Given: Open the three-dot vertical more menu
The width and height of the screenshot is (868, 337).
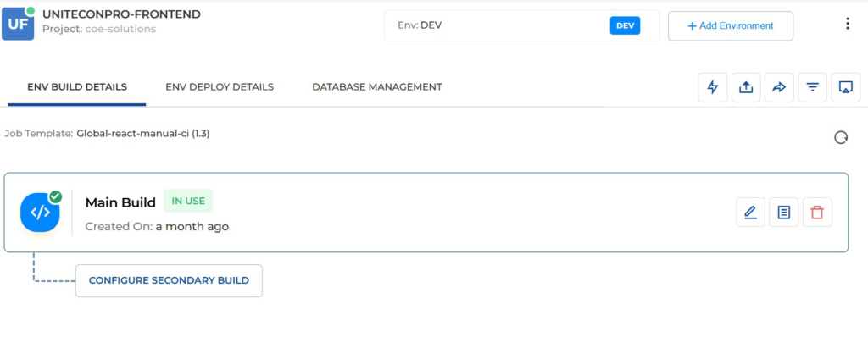Looking at the screenshot, I should [848, 24].
